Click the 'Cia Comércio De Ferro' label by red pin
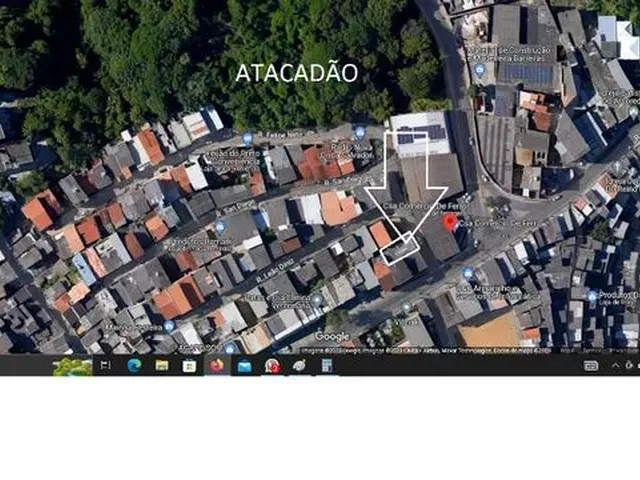This screenshot has width=640, height=480. click(498, 224)
